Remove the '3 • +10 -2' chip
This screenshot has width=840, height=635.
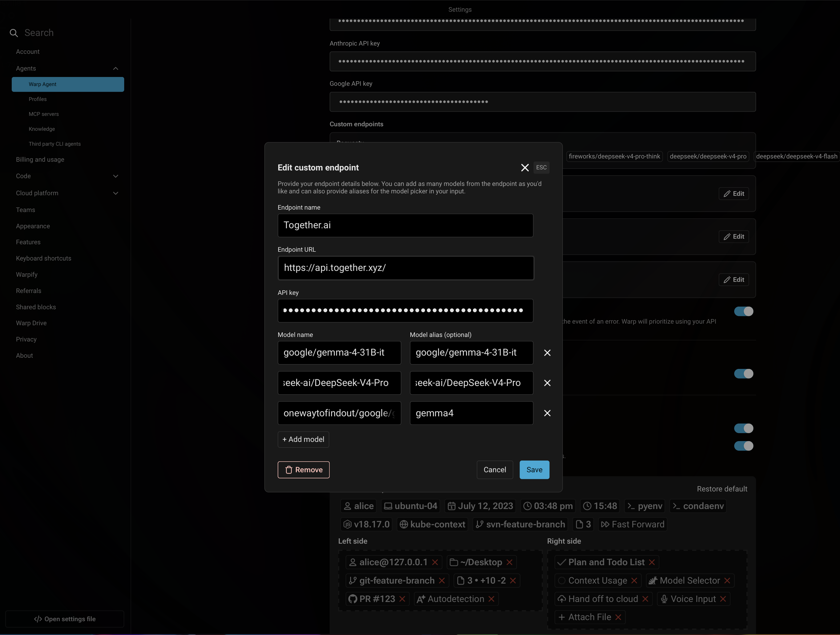point(513,580)
